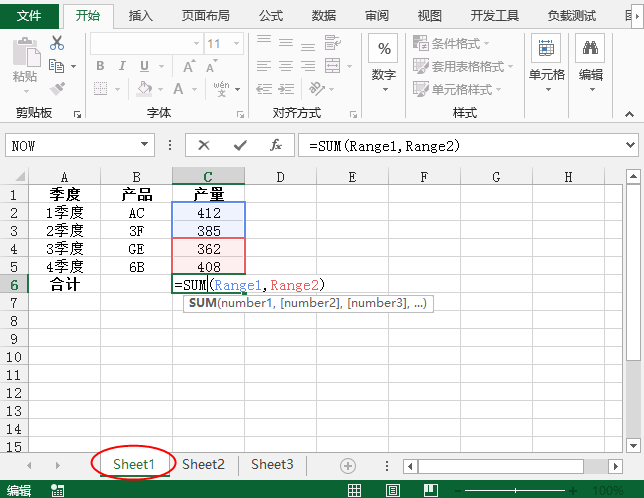The width and height of the screenshot is (644, 498).
Task: Select Top Align icon
Action: point(264,41)
